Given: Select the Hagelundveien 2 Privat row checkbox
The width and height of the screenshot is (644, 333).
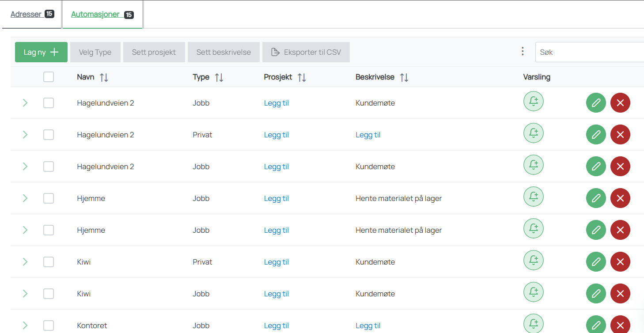Looking at the screenshot, I should coord(49,135).
